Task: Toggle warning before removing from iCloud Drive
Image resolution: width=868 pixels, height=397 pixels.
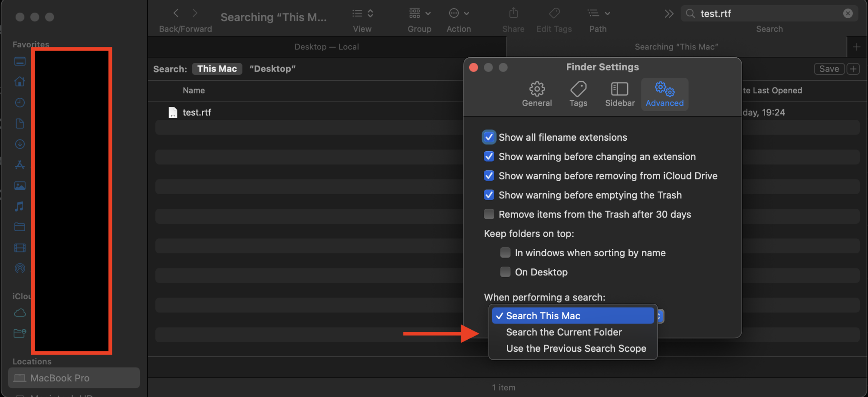Action: click(x=489, y=175)
